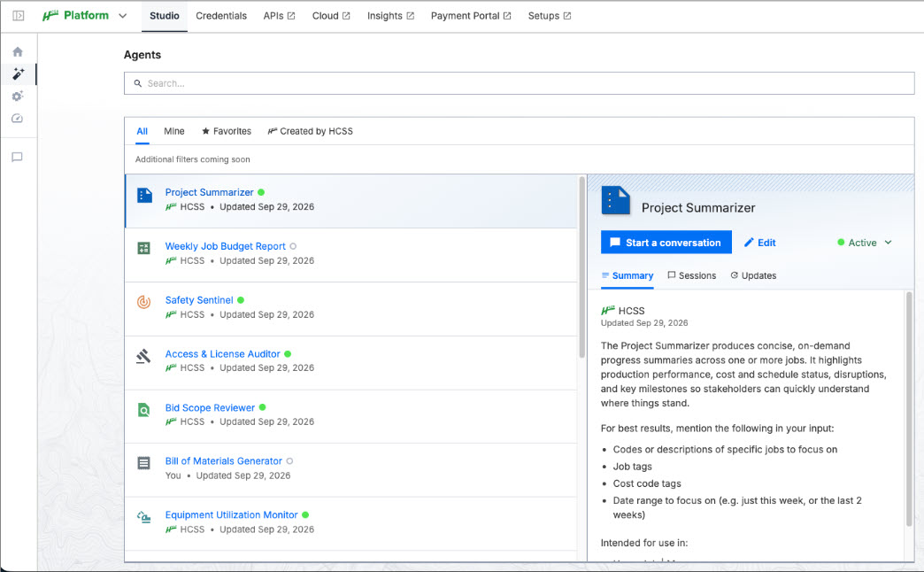Edit the Project Summarizer agent
Image resolution: width=924 pixels, height=572 pixels.
click(x=760, y=243)
